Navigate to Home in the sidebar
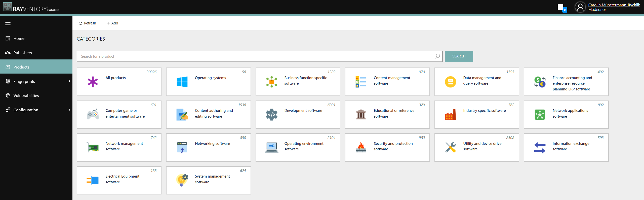 [x=19, y=38]
